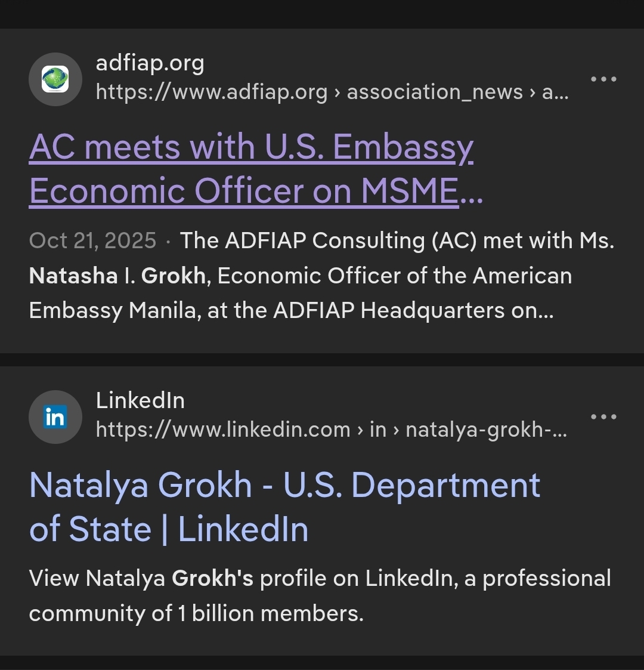Click the 'Oct 21, 2025' result date
The width and height of the screenshot is (644, 670).
92,240
